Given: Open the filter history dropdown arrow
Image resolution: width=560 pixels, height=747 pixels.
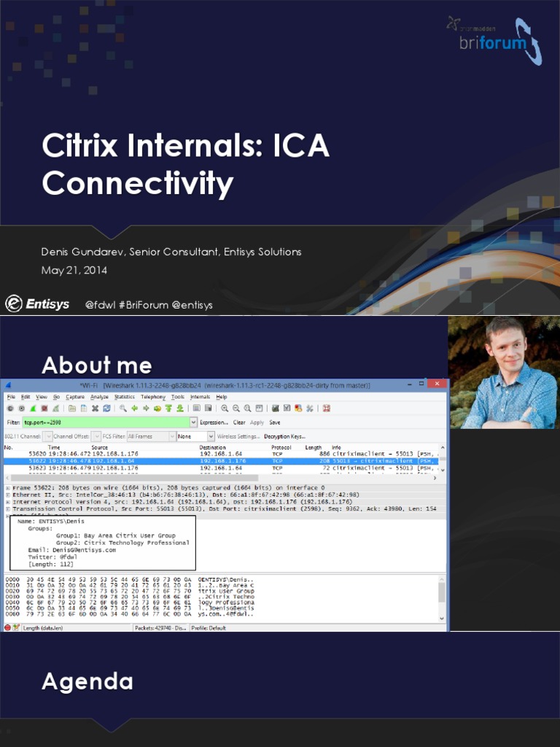Looking at the screenshot, I should click(x=193, y=422).
